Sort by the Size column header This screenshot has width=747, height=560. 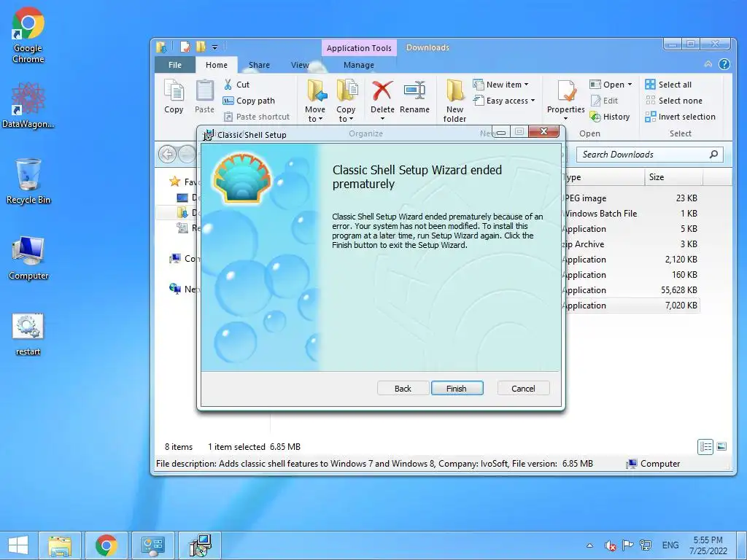coord(673,176)
